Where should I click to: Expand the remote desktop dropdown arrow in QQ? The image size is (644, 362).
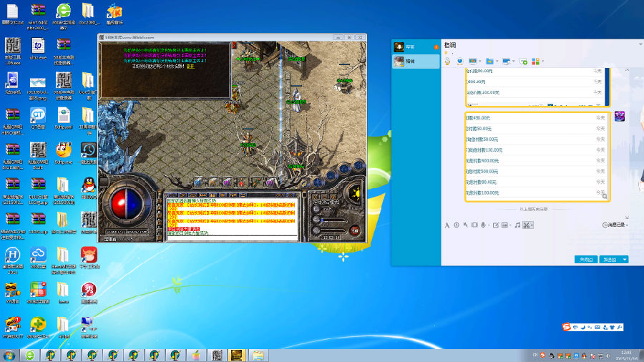pos(513,62)
